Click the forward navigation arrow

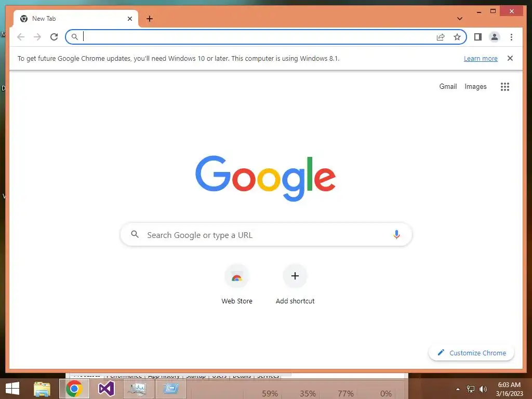tap(37, 37)
